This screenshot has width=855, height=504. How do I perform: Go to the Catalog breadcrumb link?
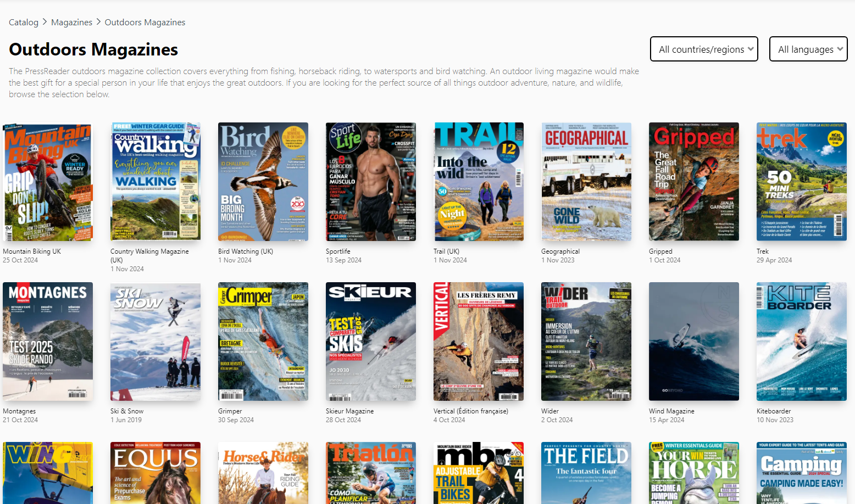(24, 23)
